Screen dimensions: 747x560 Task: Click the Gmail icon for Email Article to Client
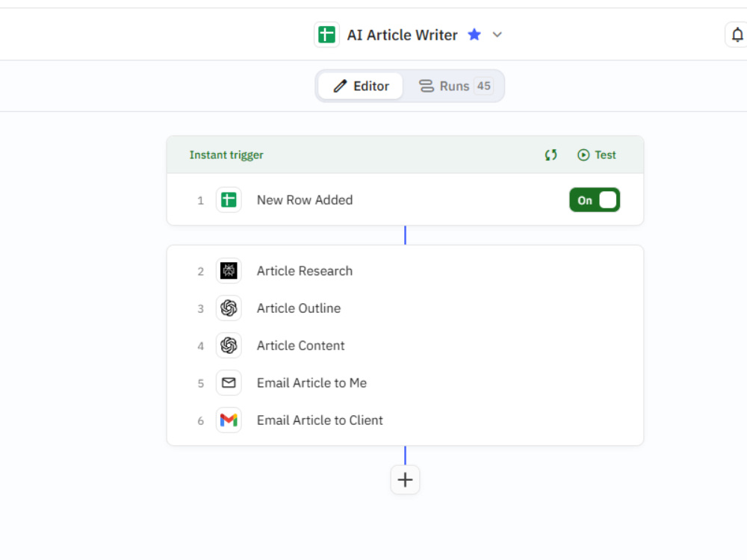tap(229, 420)
